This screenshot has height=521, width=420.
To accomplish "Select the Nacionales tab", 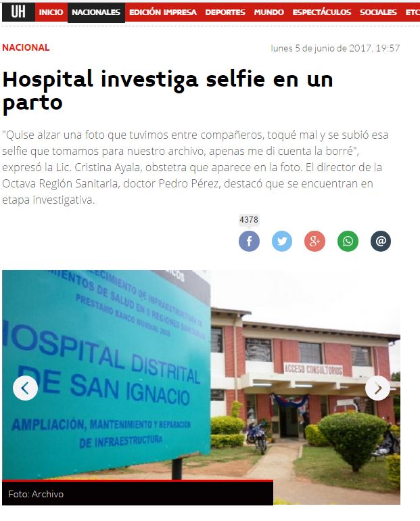I will tap(96, 12).
